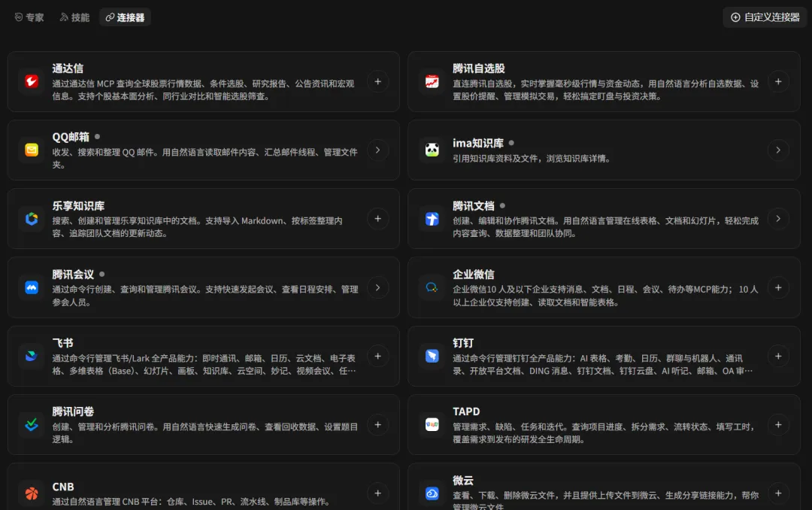This screenshot has height=510, width=812.
Task: Click the CNB description mentioning 仓库、Issue、PR
Action: pyautogui.click(x=191, y=502)
